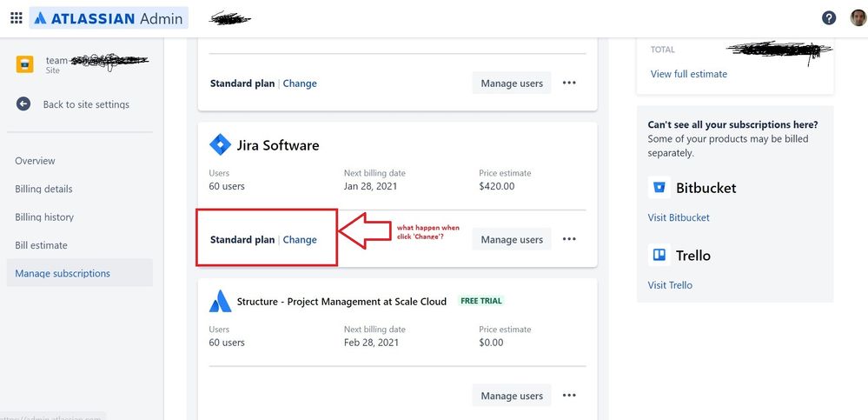This screenshot has width=868, height=420.
Task: Click the Structure app Atlassian icon
Action: [220, 302]
